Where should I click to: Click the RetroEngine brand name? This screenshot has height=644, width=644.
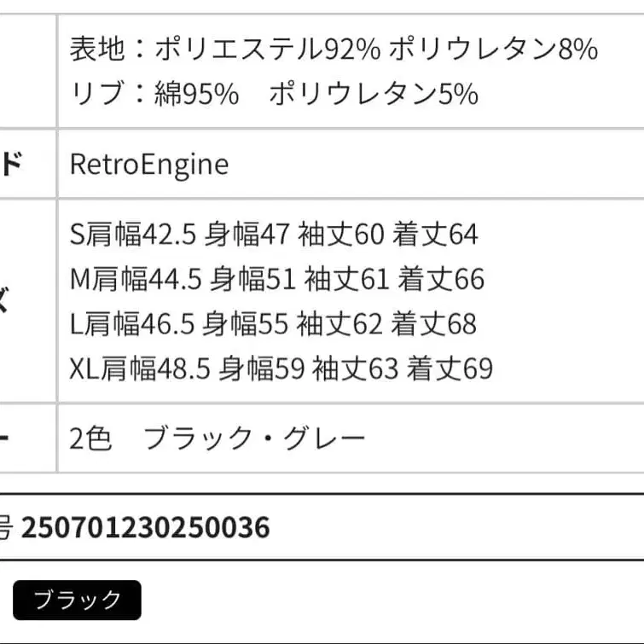[149, 164]
